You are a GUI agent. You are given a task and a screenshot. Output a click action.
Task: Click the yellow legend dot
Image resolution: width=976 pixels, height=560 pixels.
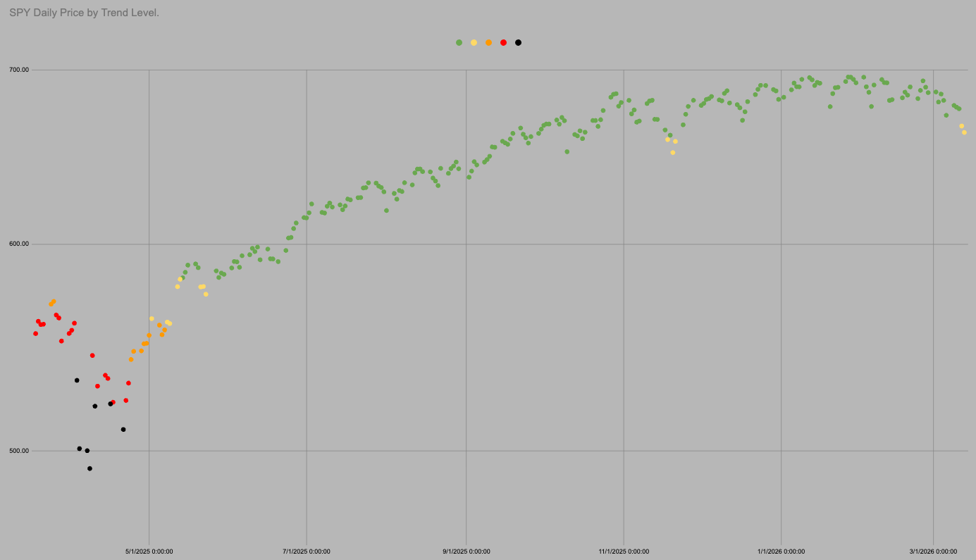click(474, 42)
